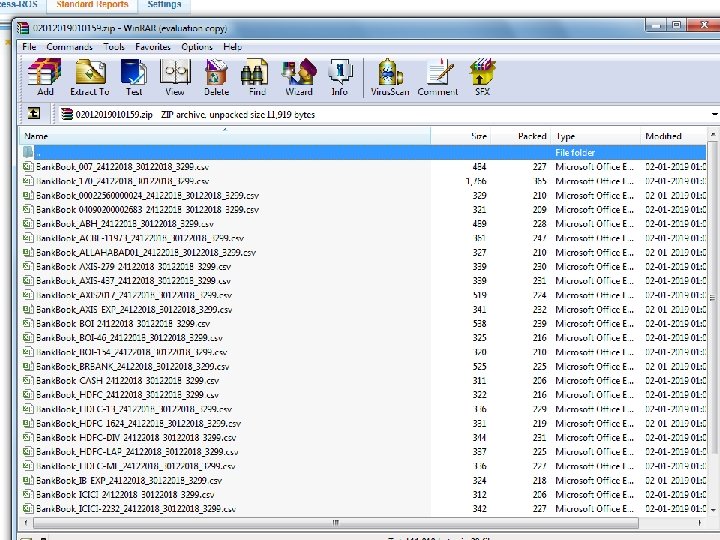Viewport: 720px width, 540px height.
Task: Click archive path 02012019010159.zip text
Action: click(113, 114)
